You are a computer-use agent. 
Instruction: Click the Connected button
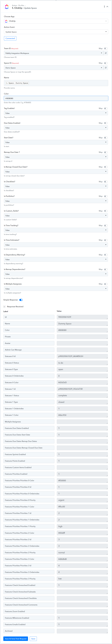[x=10, y=38]
